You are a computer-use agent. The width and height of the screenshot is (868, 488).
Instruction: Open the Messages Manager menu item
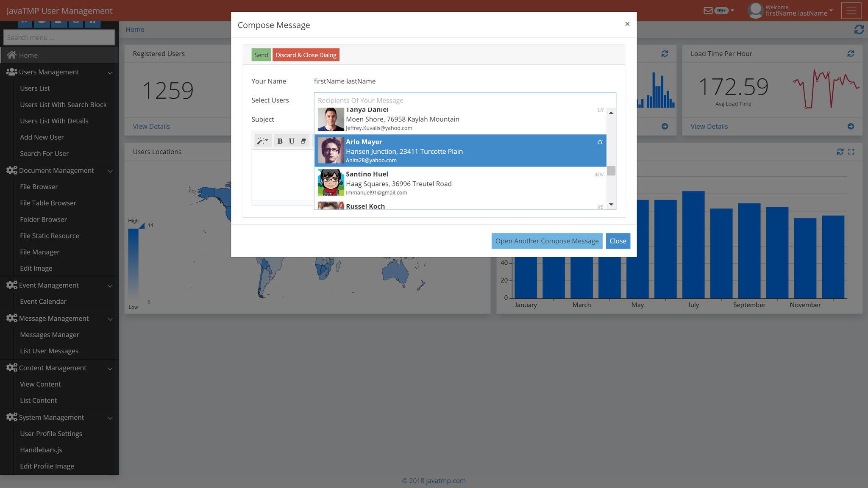point(50,335)
